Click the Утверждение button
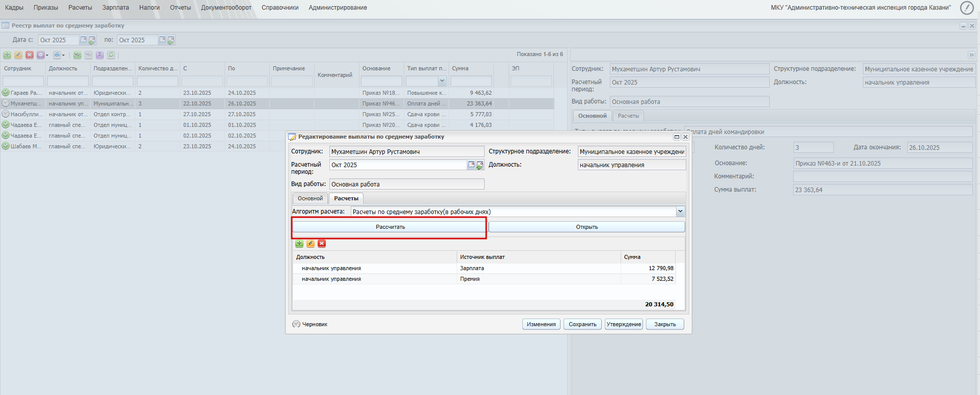Image resolution: width=980 pixels, height=395 pixels. point(624,324)
